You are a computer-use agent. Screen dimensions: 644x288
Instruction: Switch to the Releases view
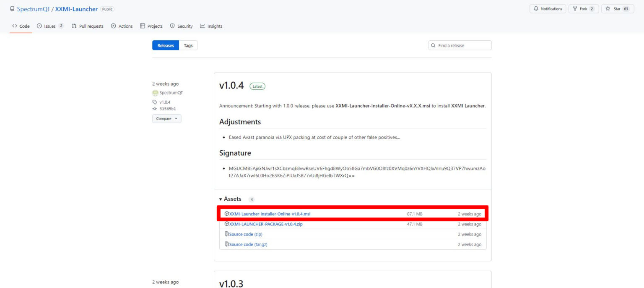pos(165,45)
